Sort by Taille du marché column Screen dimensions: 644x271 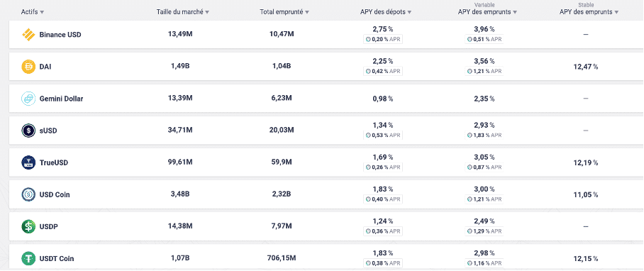pyautogui.click(x=183, y=12)
